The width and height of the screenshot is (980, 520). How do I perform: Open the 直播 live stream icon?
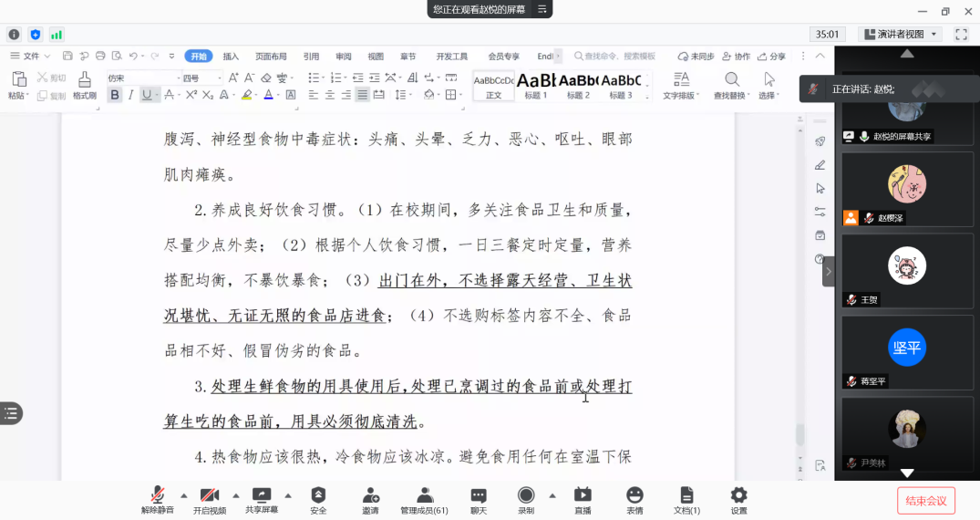(582, 500)
